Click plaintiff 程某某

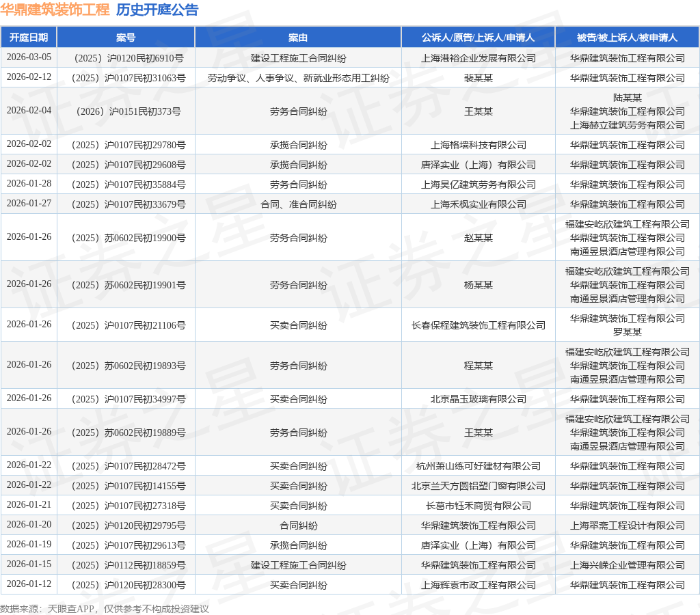click(x=478, y=366)
